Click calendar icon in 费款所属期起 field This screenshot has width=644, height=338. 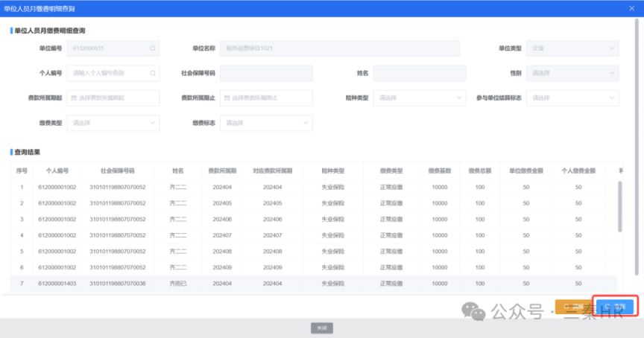(x=74, y=98)
